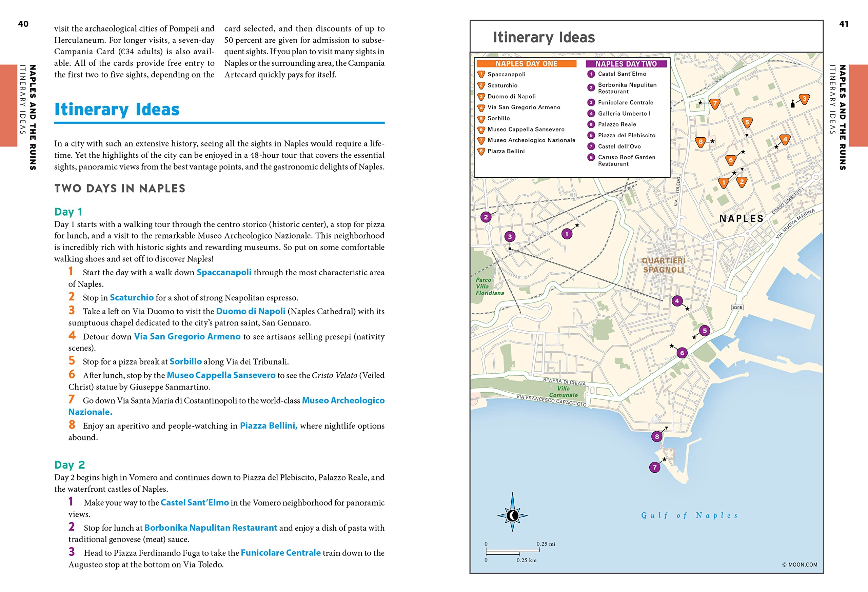Click purple map marker 6 at Piazza del Plebiscito
The image size is (868, 592).
[682, 353]
